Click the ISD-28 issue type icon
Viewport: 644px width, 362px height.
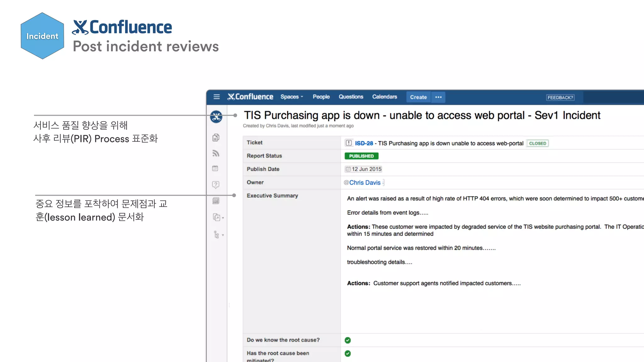point(348,143)
